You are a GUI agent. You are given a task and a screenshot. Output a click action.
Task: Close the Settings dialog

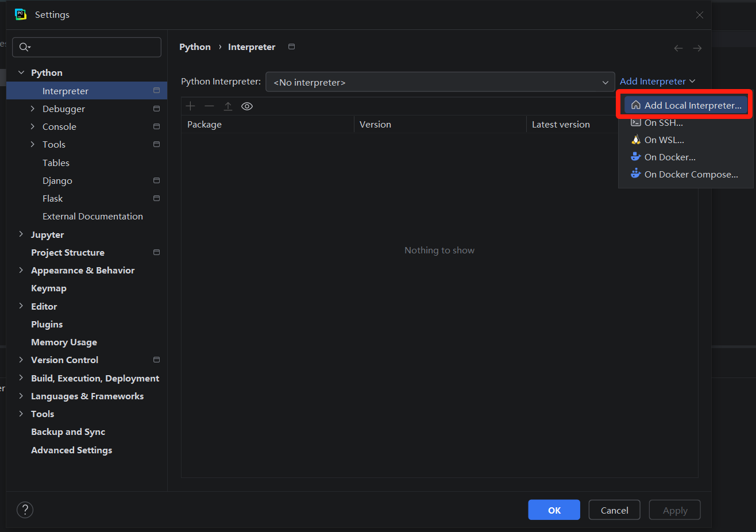pyautogui.click(x=700, y=15)
